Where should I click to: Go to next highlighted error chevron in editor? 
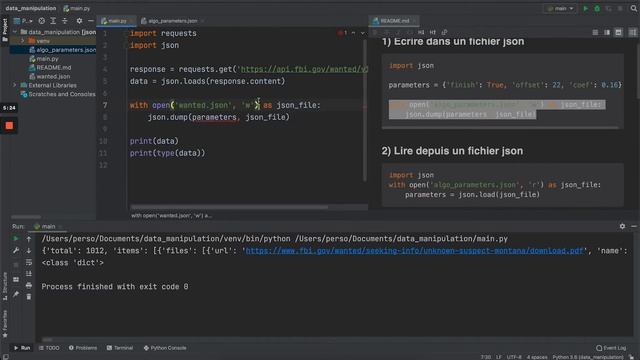tap(362, 33)
